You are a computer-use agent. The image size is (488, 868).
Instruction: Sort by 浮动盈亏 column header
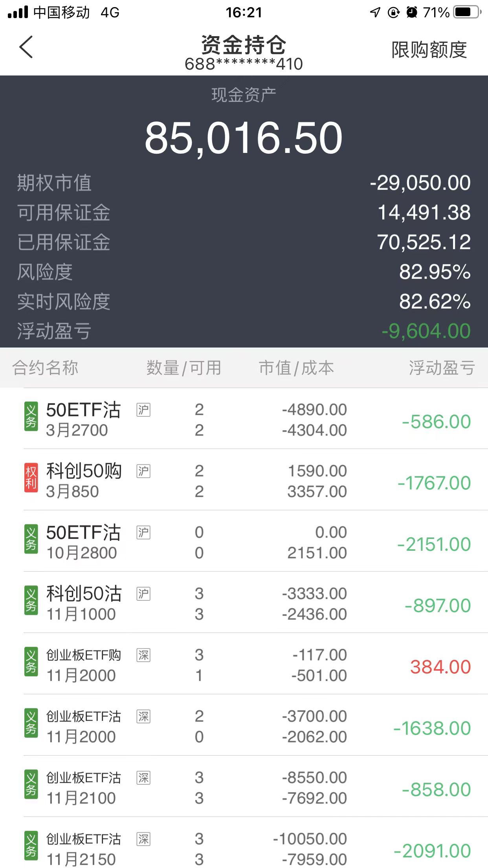[442, 368]
